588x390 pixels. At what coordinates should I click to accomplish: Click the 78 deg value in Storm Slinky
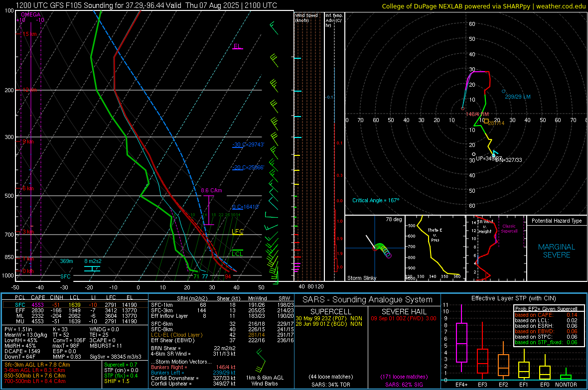[394, 219]
